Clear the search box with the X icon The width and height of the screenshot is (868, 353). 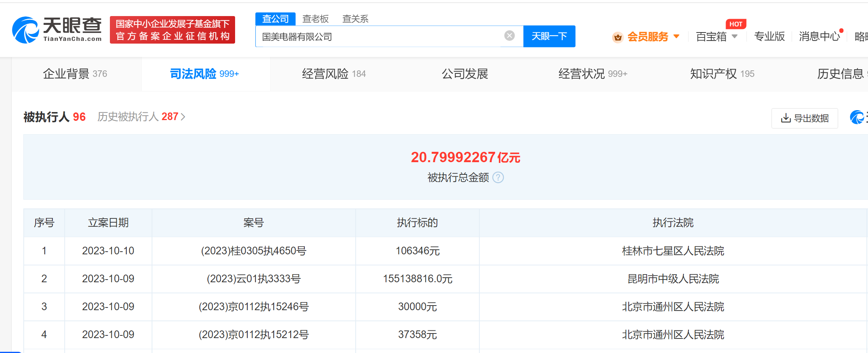click(x=509, y=36)
